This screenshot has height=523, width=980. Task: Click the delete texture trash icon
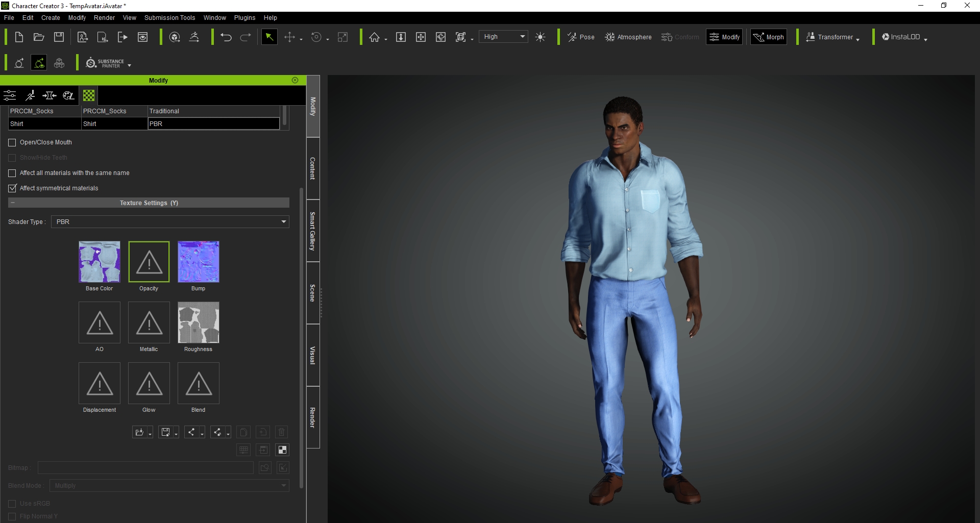[281, 432]
